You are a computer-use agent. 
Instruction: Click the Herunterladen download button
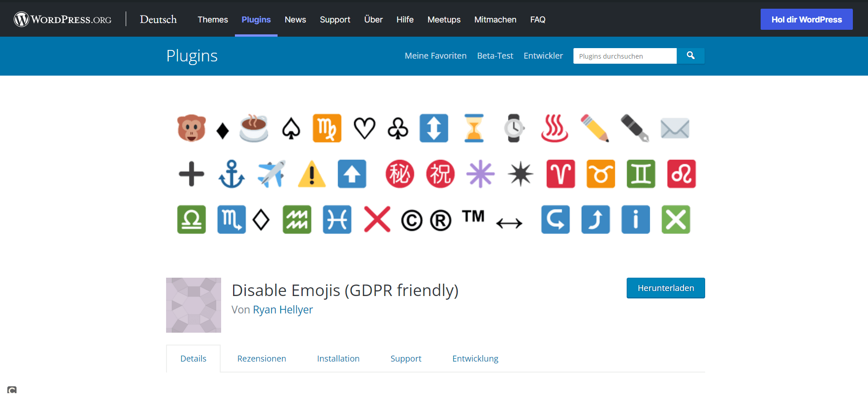(x=666, y=288)
